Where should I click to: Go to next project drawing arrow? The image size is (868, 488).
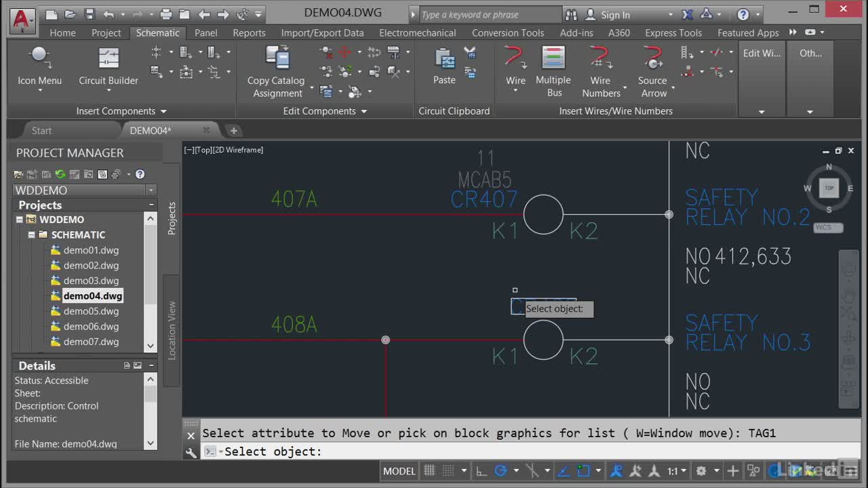(223, 14)
